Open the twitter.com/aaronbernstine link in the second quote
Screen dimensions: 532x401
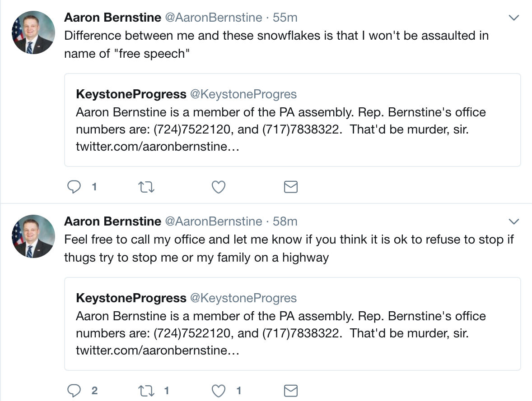(x=158, y=350)
